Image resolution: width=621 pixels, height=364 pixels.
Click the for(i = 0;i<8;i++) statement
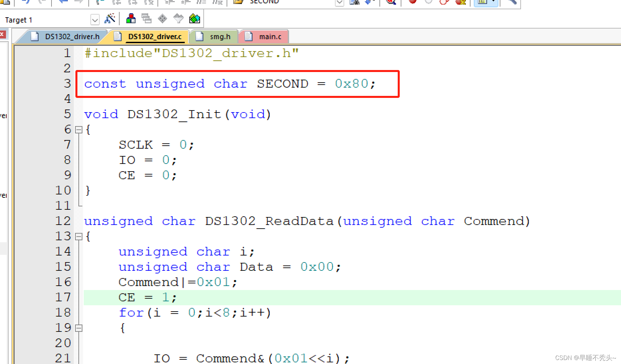[195, 313]
